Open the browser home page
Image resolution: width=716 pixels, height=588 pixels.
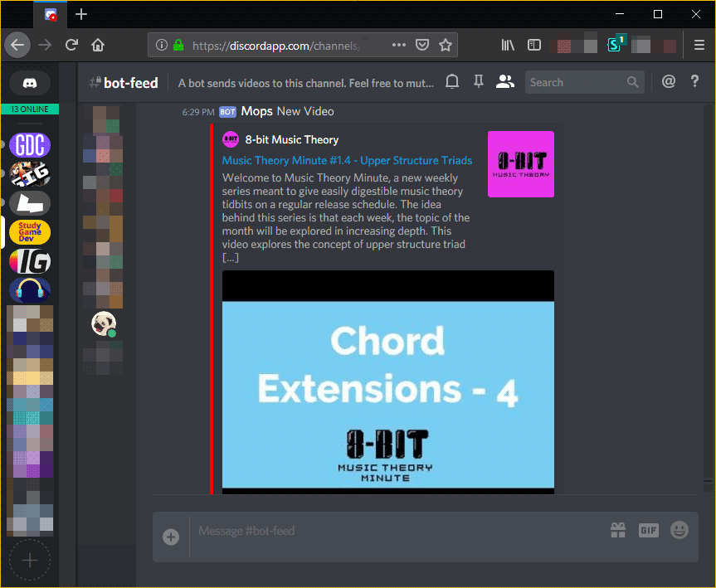click(x=98, y=45)
